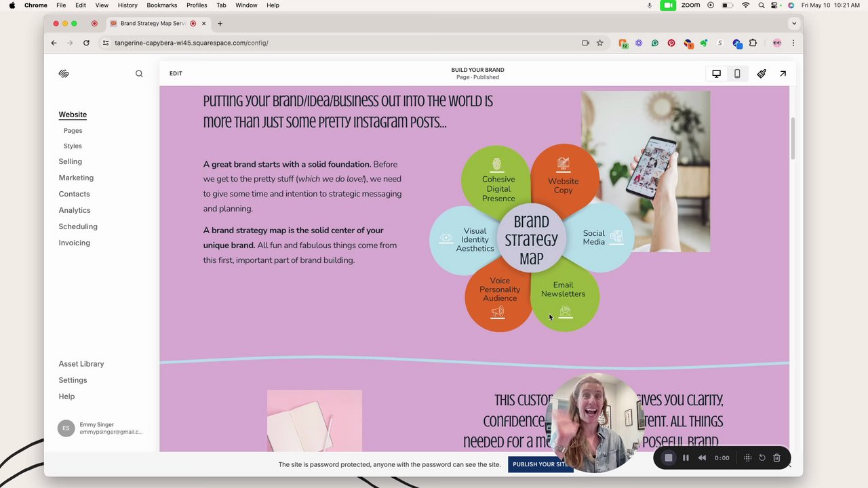Click the recording drag-grid icon

747,457
